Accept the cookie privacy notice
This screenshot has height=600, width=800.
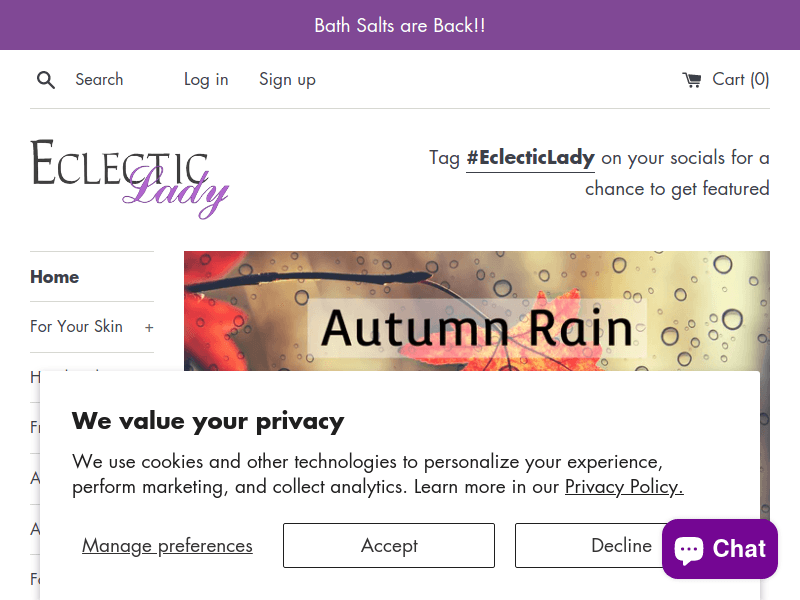tap(389, 546)
